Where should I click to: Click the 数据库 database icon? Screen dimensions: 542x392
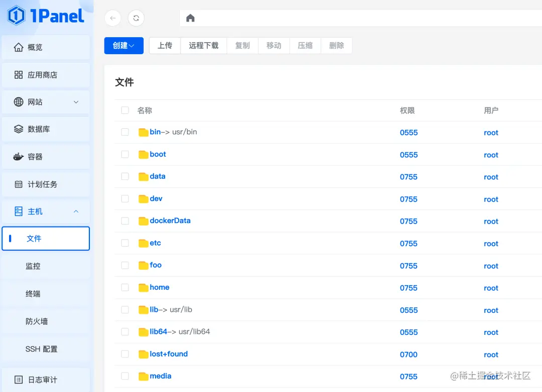coord(19,129)
